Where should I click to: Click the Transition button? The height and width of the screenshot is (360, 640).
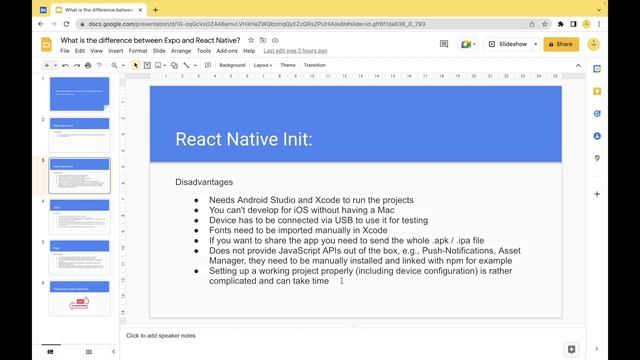point(315,65)
